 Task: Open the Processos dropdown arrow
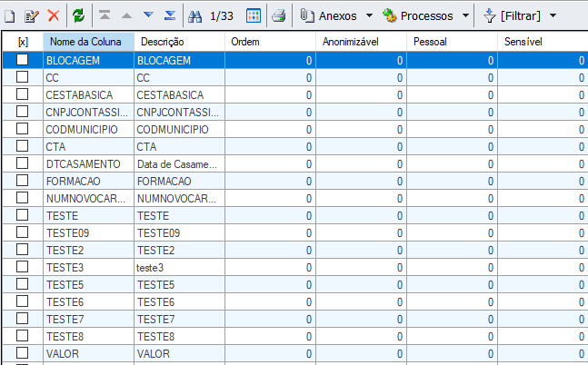click(x=465, y=15)
